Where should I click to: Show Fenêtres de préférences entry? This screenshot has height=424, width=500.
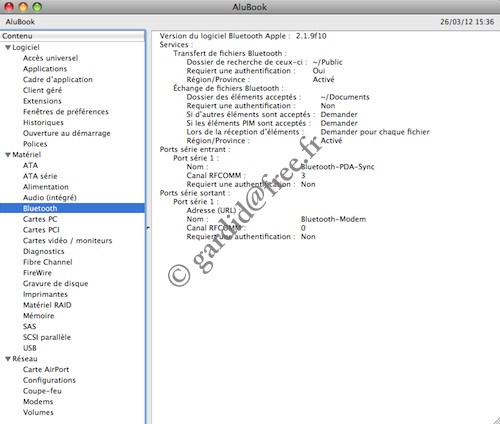[66, 112]
